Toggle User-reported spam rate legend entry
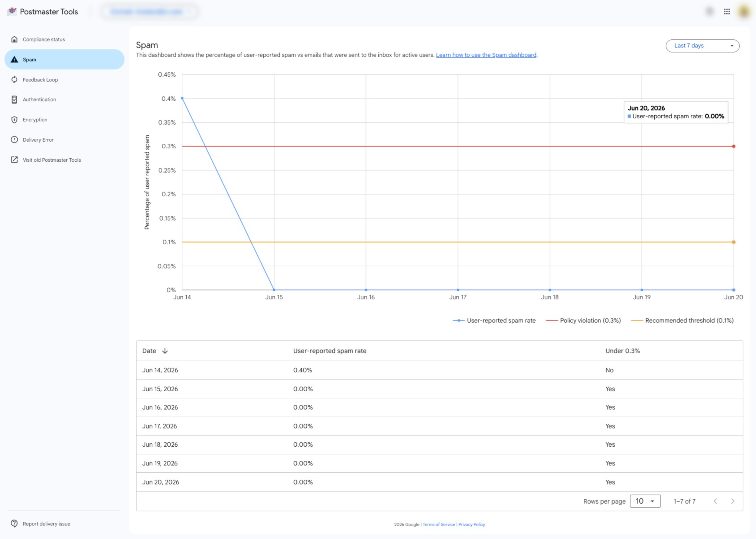Screen dimensions: 756x539 pyautogui.click(x=494, y=320)
